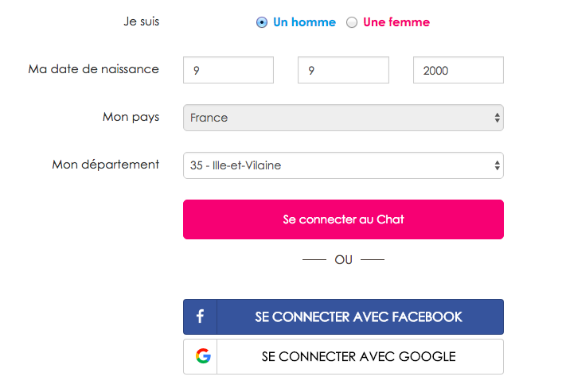The height and width of the screenshot is (392, 562).
Task: Focus the birth year field showing 2000
Action: tap(459, 70)
